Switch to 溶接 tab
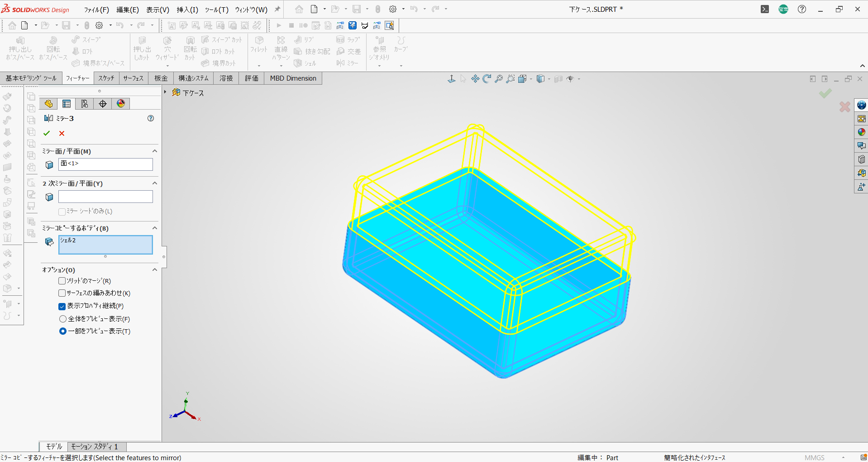The width and height of the screenshot is (868, 462). pos(226,78)
